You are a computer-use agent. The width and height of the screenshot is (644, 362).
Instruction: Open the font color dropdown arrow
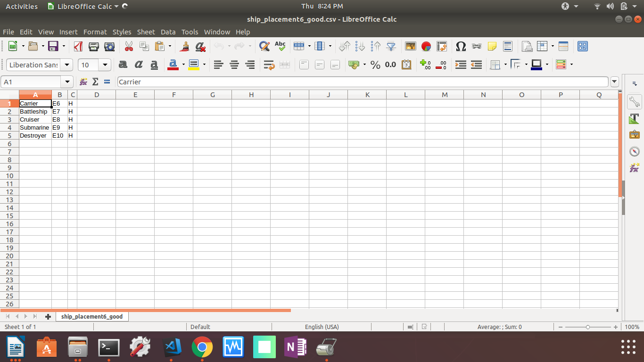coord(183,65)
